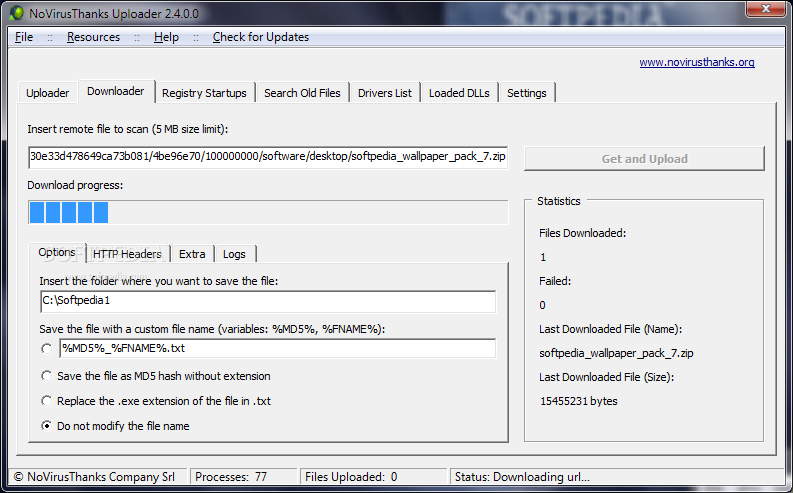Click the remote file URL input field
Viewport: 793px width, 493px height.
[x=268, y=157]
